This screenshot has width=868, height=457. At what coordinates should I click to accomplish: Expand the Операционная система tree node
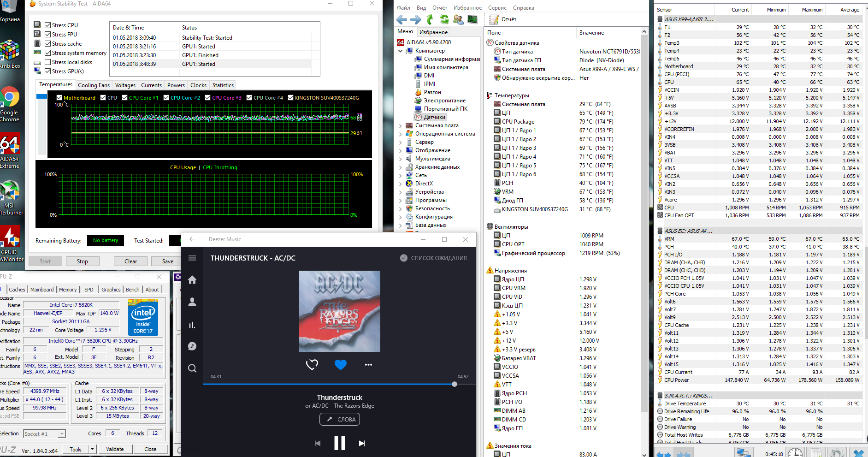(x=400, y=134)
